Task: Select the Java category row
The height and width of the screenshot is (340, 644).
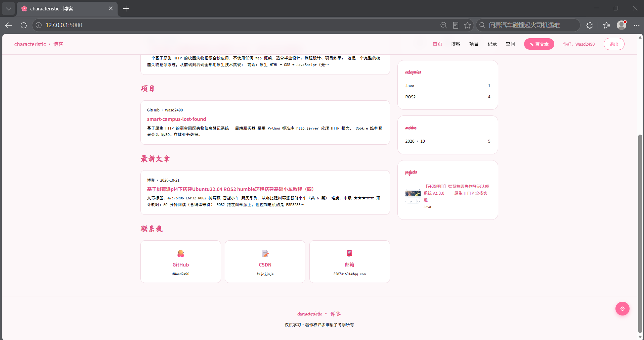Action: click(447, 86)
